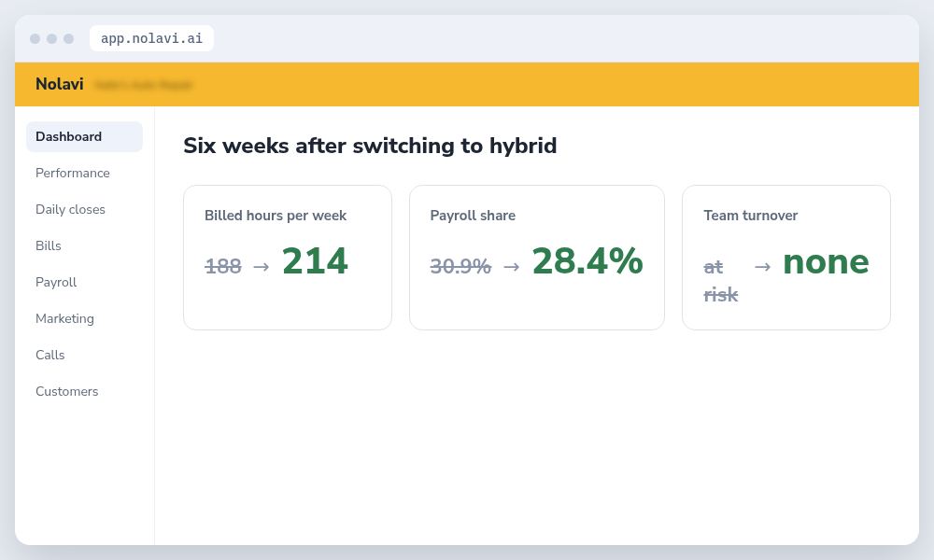934x560 pixels.
Task: Click the green none turnover value
Action: [x=827, y=262]
